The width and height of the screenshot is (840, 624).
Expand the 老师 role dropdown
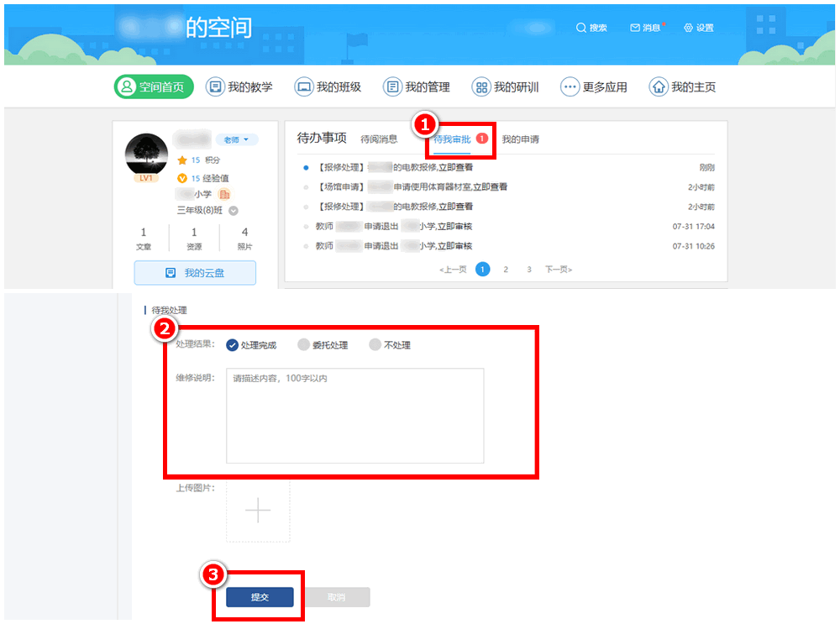click(237, 139)
